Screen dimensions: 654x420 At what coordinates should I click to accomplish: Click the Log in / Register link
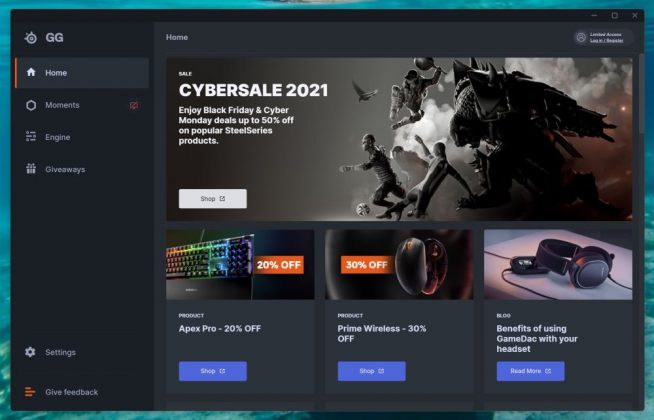click(x=606, y=41)
